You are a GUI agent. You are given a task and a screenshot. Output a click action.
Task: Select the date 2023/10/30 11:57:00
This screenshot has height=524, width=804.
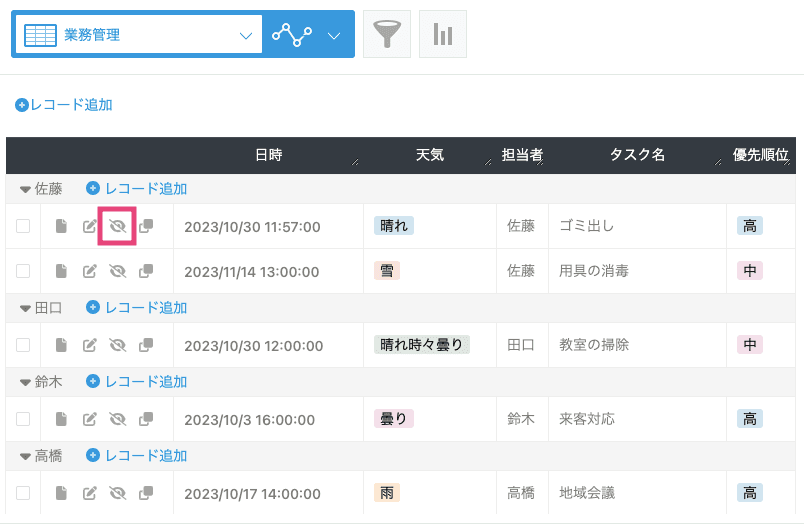pyautogui.click(x=252, y=227)
